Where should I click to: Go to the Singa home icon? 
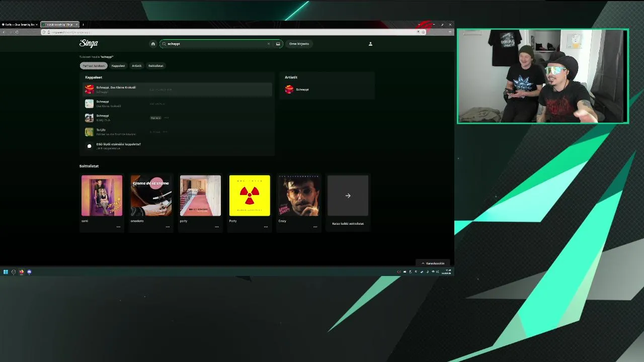coord(153,44)
